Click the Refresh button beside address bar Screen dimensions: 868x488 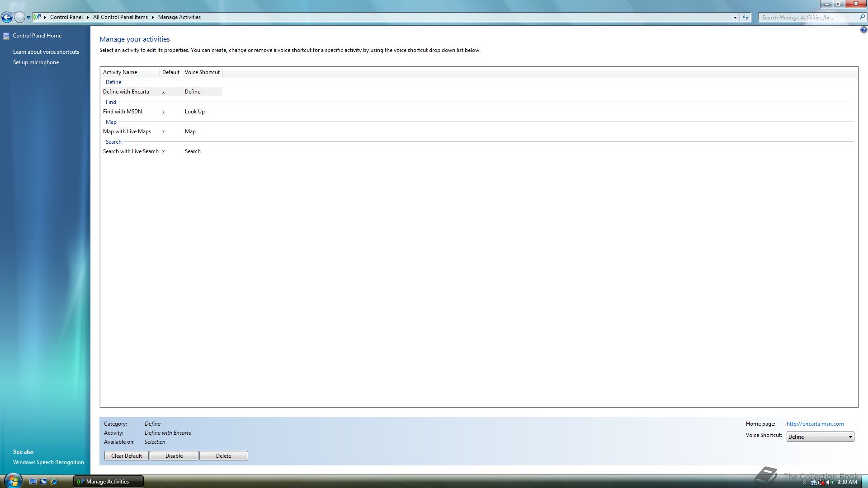point(745,18)
